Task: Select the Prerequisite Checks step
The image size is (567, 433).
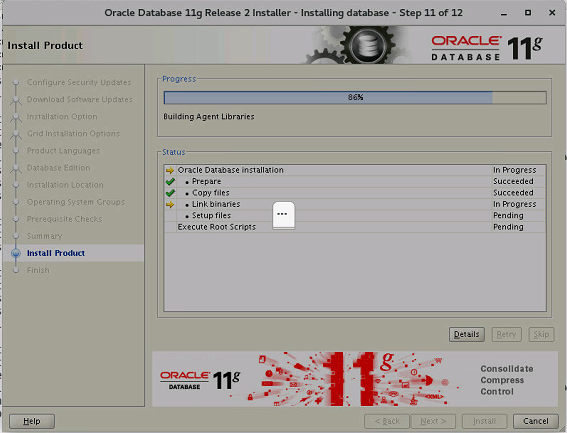Action: (64, 219)
